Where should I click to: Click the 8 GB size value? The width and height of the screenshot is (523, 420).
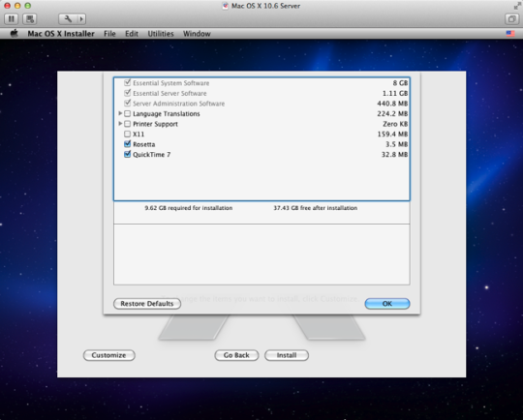point(400,83)
